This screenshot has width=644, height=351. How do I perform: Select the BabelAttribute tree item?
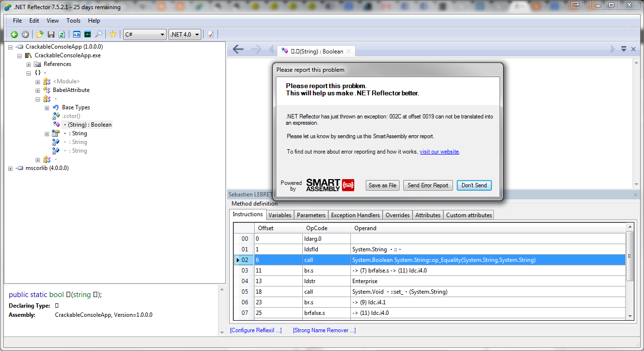pyautogui.click(x=71, y=90)
